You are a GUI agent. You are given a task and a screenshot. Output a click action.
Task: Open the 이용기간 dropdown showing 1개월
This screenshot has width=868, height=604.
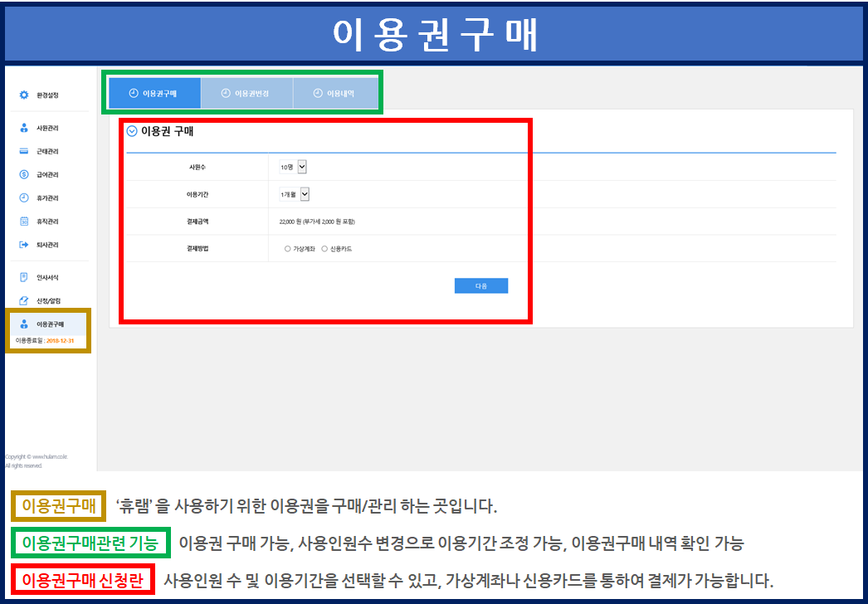tap(295, 194)
